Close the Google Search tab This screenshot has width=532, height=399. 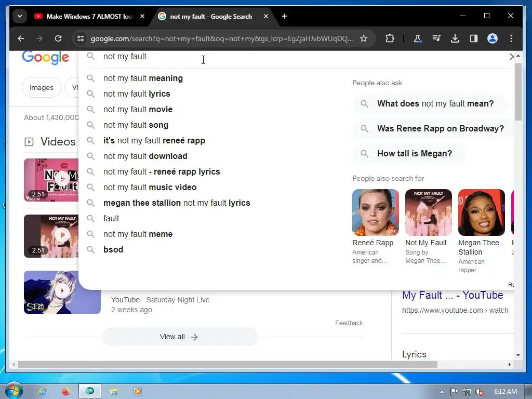click(266, 16)
